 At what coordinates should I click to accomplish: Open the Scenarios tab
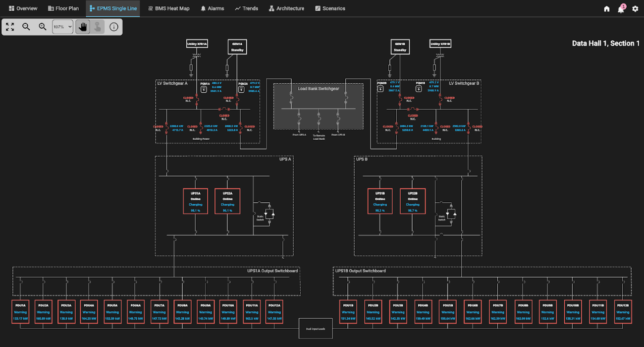(x=330, y=8)
